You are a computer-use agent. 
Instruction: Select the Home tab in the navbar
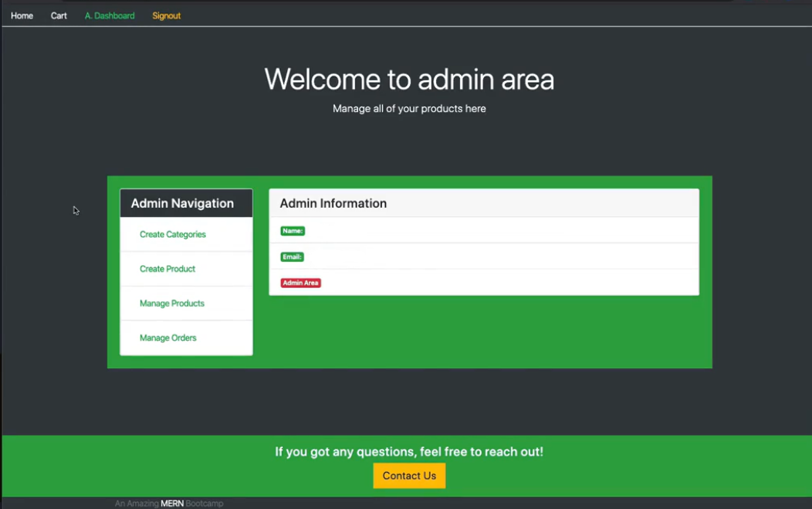22,15
